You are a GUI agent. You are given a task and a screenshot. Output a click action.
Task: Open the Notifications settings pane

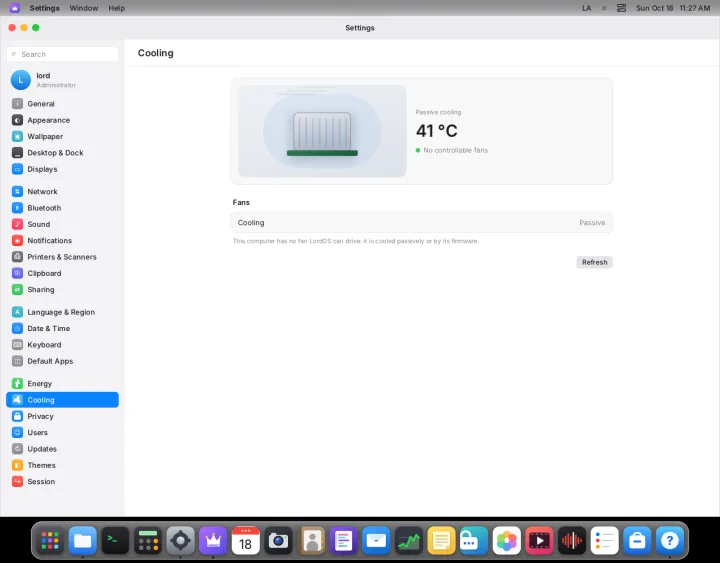pos(62,241)
